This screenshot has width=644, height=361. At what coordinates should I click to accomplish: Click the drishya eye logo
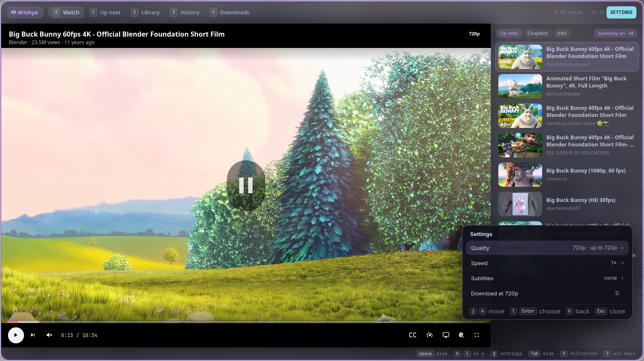point(25,12)
